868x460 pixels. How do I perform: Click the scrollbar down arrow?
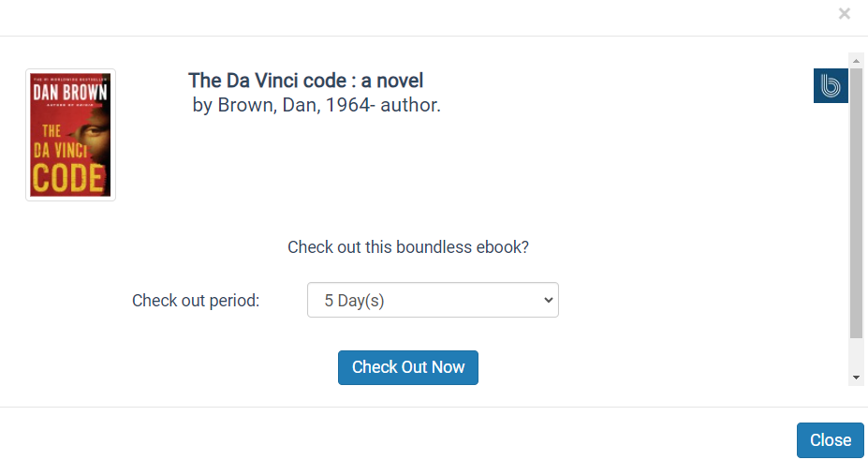[856, 377]
